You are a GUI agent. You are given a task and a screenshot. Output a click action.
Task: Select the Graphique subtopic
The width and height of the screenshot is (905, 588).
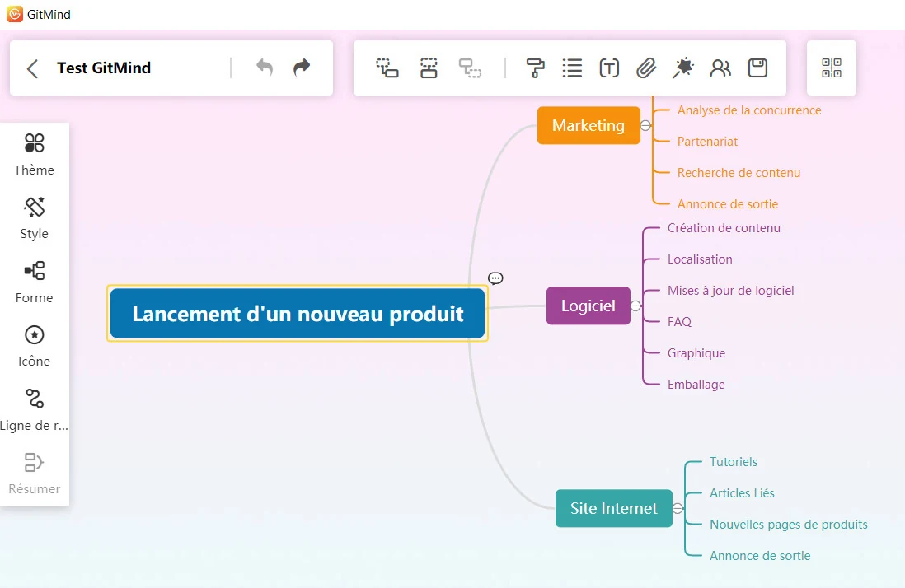click(696, 352)
